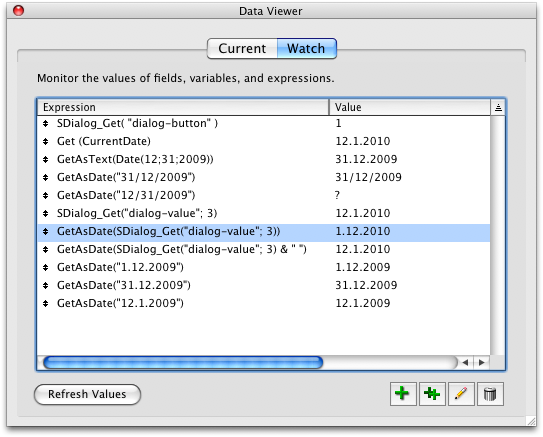Click reorder handle beside GetAsDate("12.1.2009")
The image size is (543, 437).
[x=45, y=303]
